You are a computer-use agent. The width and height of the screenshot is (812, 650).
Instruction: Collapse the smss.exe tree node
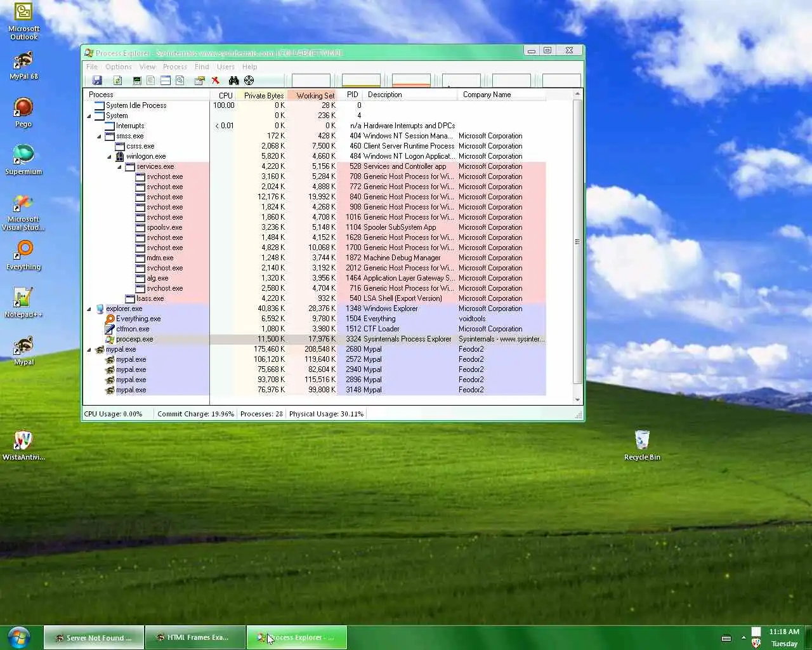(99, 136)
